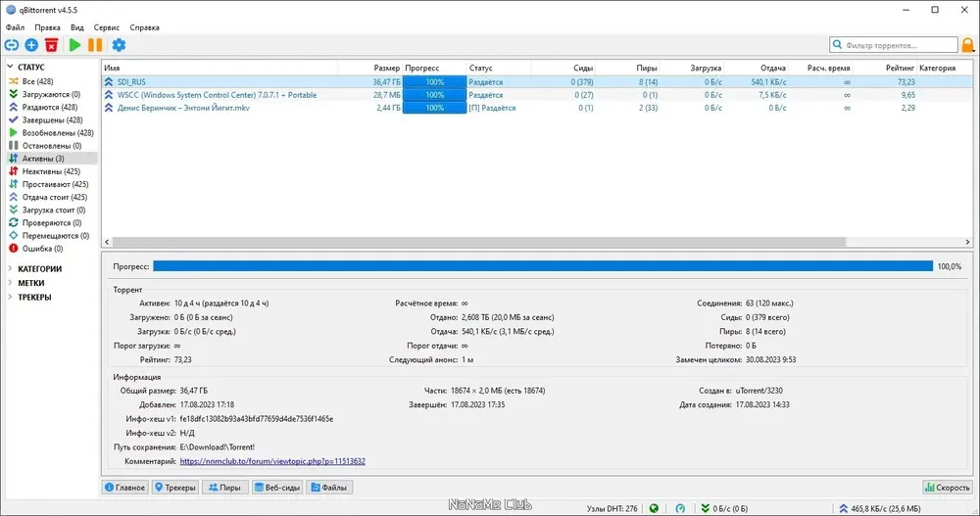Image resolution: width=980 pixels, height=516 pixels.
Task: Click the scroll left arrow of torrent list
Action: [x=107, y=242]
